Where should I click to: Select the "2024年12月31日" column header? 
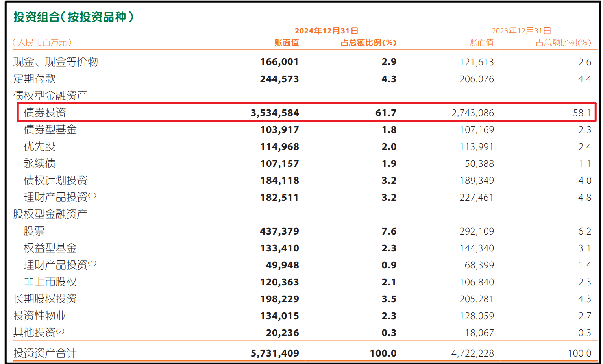[x=326, y=31]
